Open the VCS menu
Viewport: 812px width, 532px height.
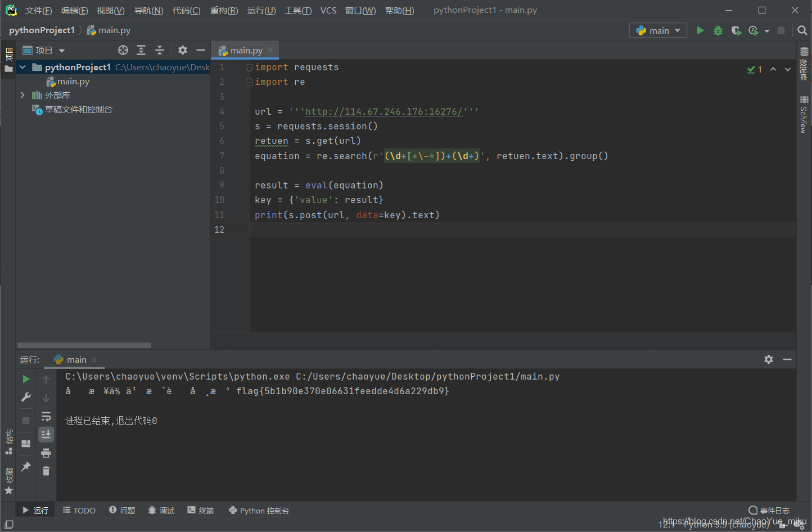pos(328,10)
